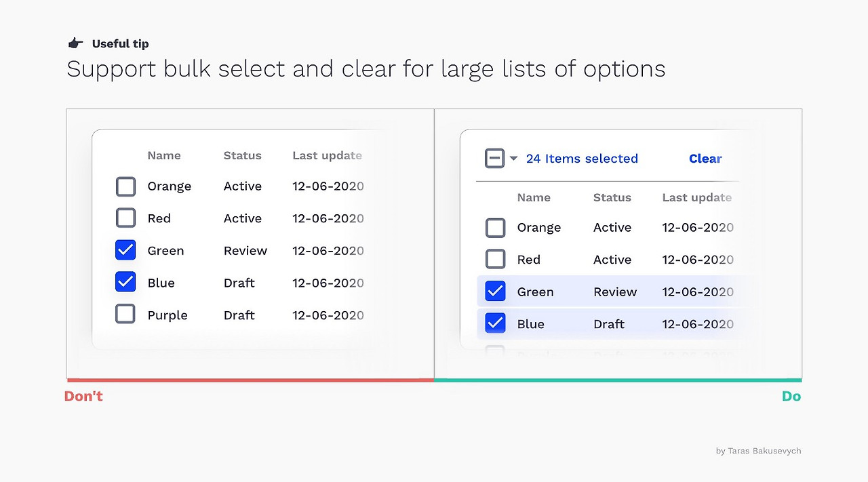Click the Clear link to deselect items
The image size is (868, 482).
click(x=705, y=159)
